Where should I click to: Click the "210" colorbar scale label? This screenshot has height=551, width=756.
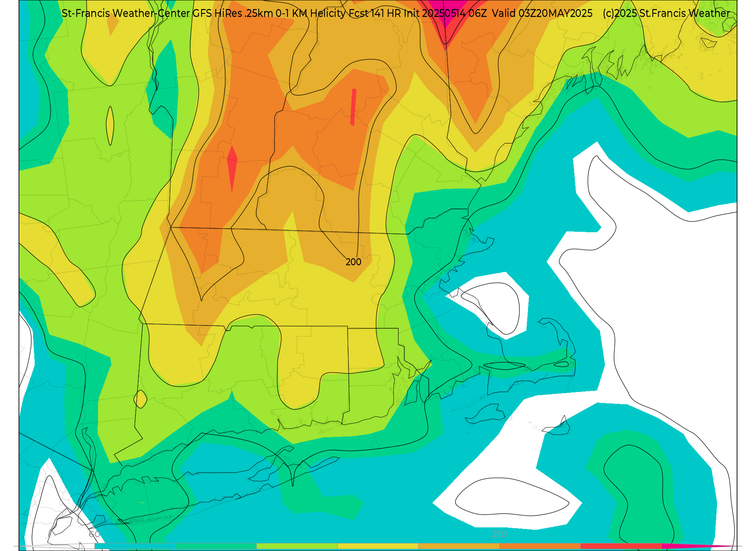(499, 534)
